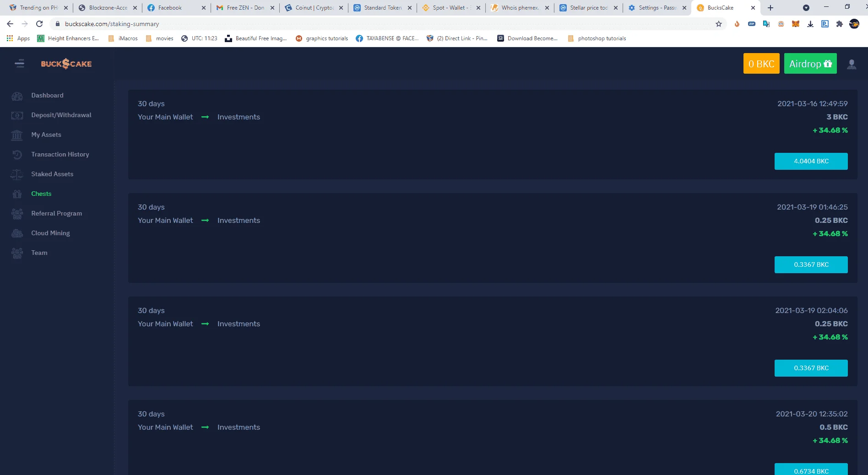Click the translate extension icon
The image size is (868, 475).
point(766,24)
